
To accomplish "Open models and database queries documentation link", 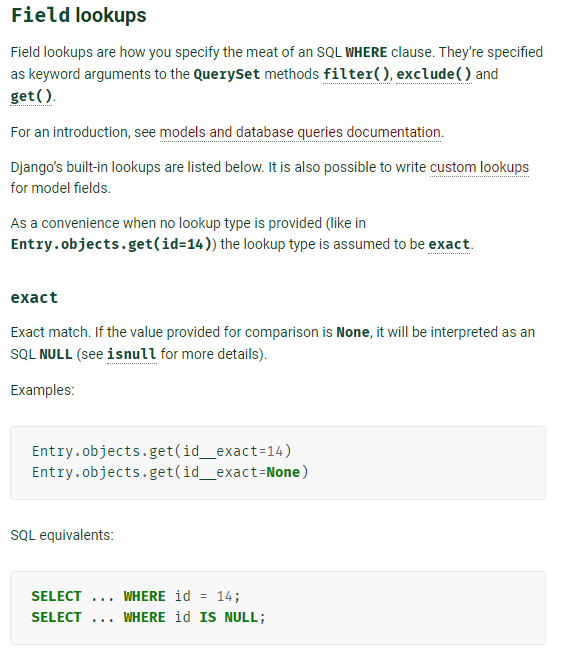I will [301, 132].
